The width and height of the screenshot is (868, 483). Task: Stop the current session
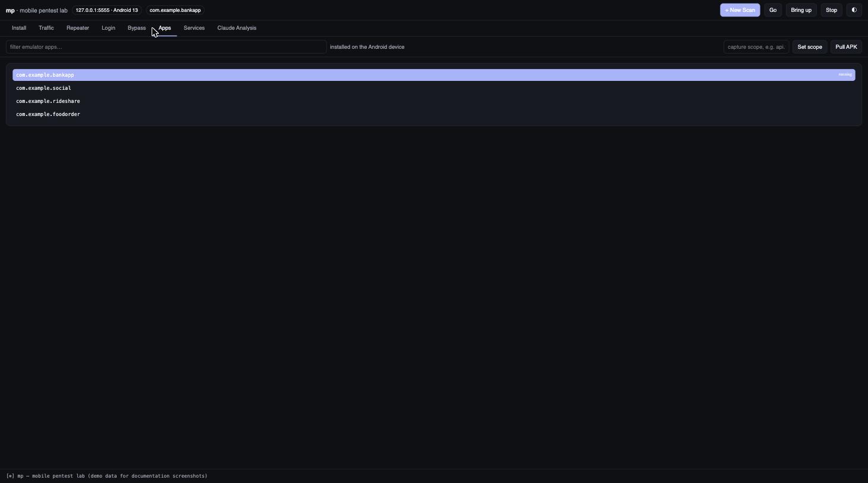pyautogui.click(x=831, y=10)
